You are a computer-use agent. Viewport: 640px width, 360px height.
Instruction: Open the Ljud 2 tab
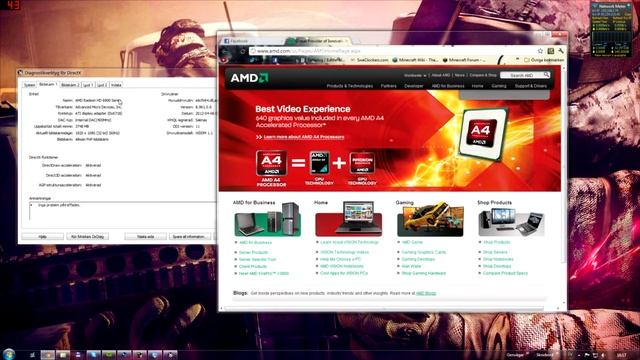(102, 85)
